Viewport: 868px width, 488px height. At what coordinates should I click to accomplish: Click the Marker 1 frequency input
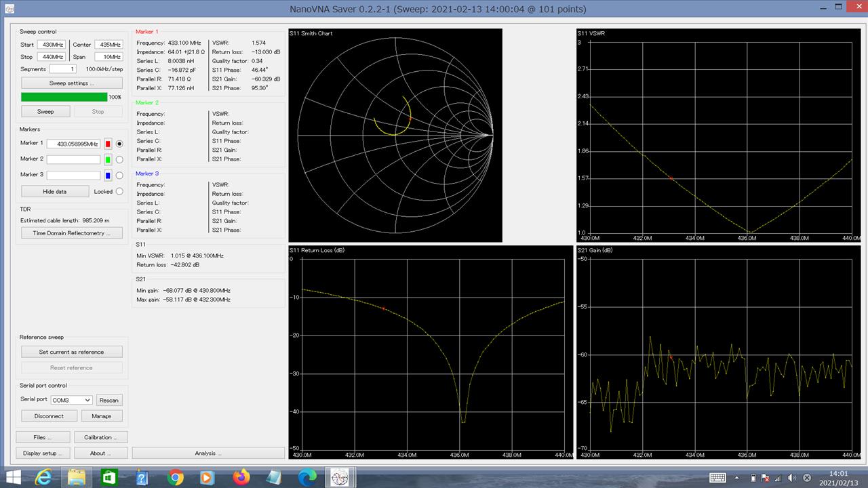coord(73,144)
